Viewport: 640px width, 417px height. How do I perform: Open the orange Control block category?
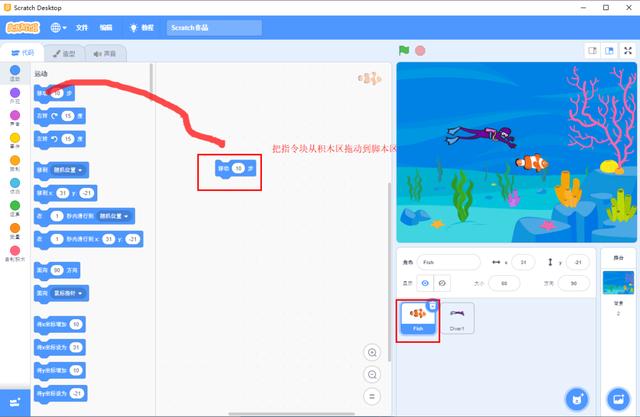(15, 160)
